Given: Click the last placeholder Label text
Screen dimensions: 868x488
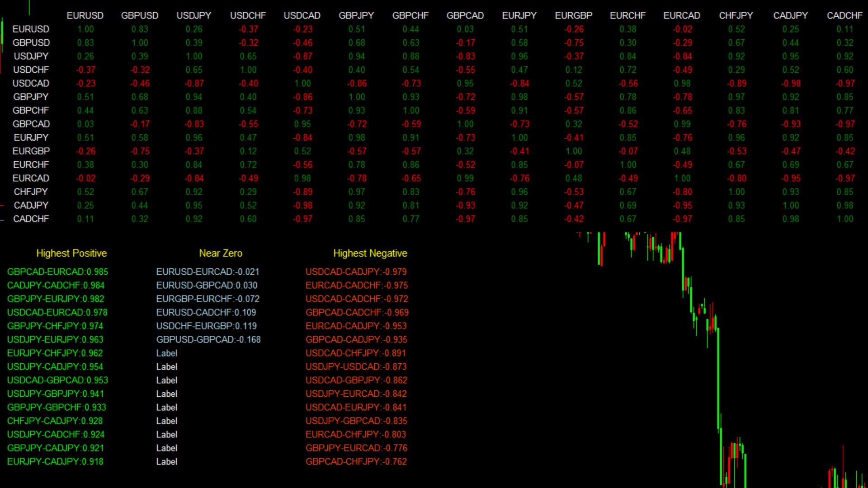Looking at the screenshot, I should coord(166,461).
